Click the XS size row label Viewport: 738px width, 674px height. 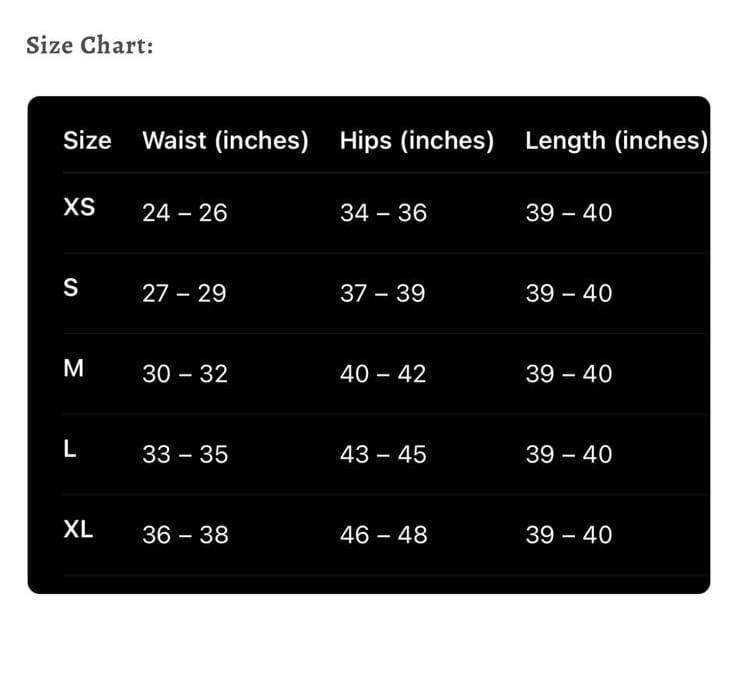click(x=79, y=207)
